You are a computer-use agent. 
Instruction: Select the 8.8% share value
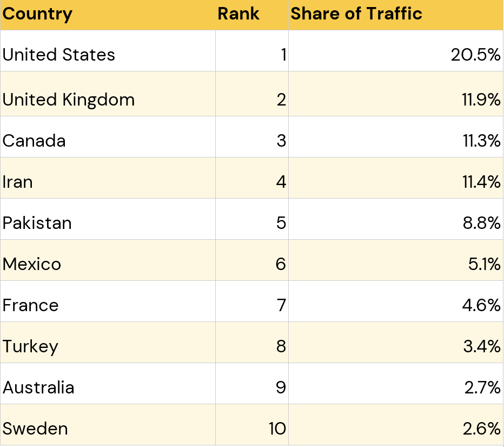click(482, 223)
